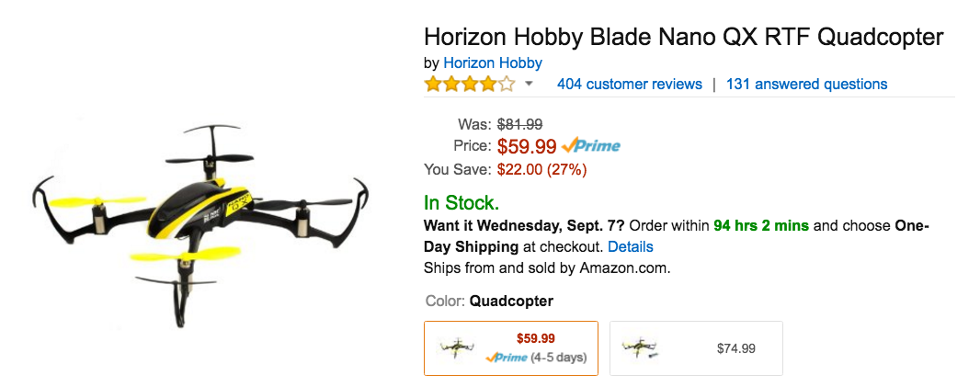980x387 pixels.
Task: Choose the $74.99 quadcopter option
Action: [696, 348]
